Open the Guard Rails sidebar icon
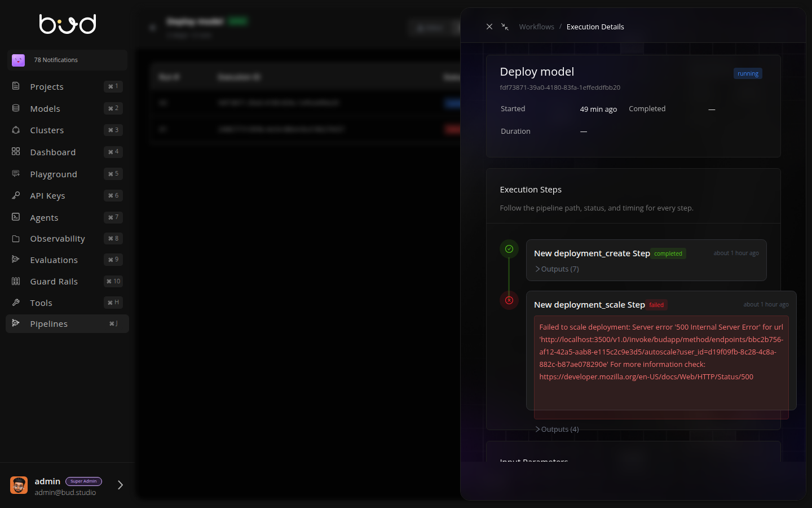This screenshot has width=812, height=508. coord(16,281)
